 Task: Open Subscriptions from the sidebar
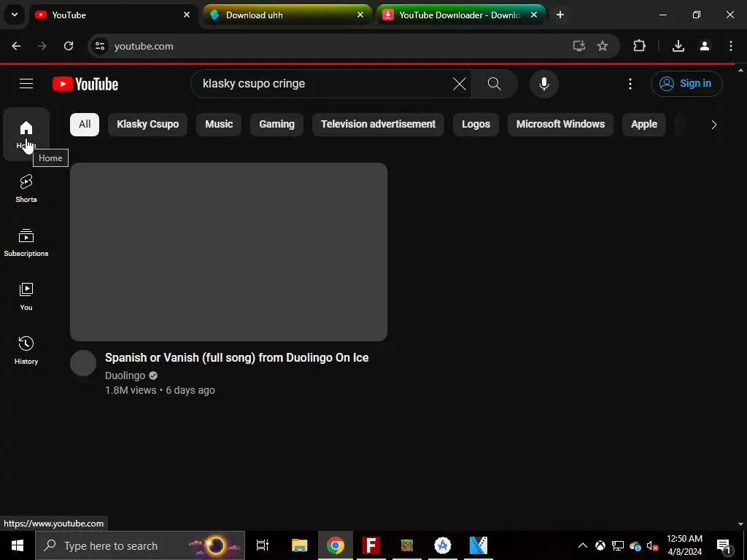point(26,242)
